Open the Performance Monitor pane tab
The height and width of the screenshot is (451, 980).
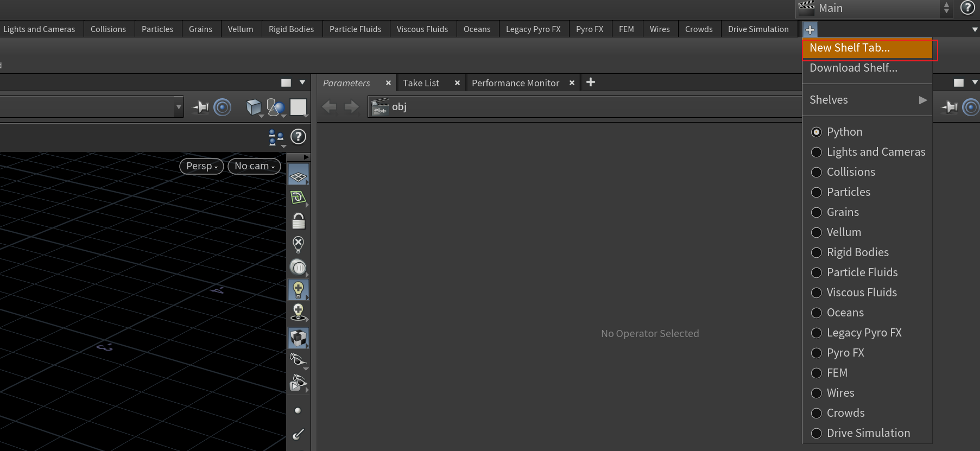coord(515,83)
